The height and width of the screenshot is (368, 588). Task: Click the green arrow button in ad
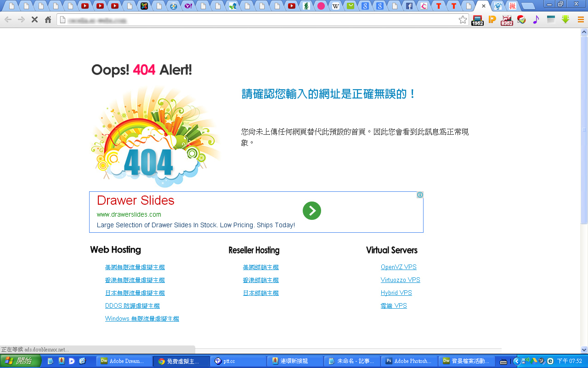coord(312,211)
